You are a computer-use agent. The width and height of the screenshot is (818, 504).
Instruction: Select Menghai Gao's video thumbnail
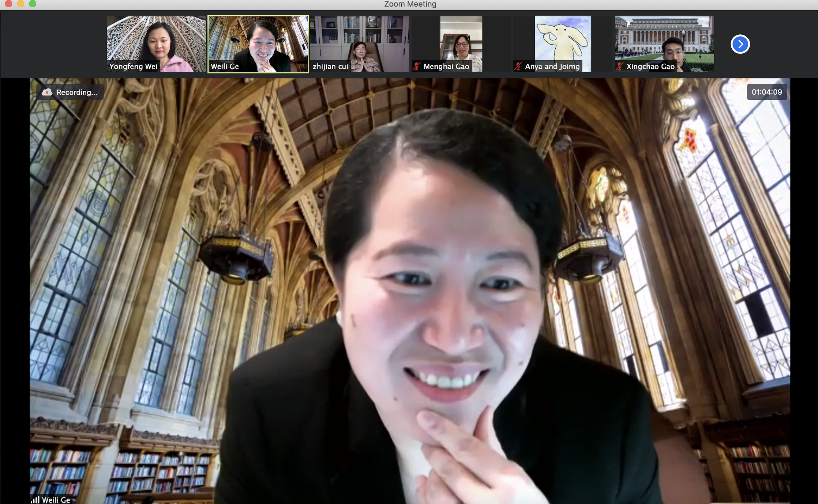[x=461, y=44]
